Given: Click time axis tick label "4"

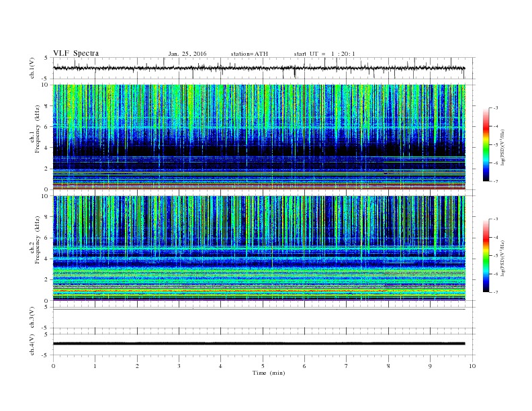Looking at the screenshot, I should pos(220,366).
